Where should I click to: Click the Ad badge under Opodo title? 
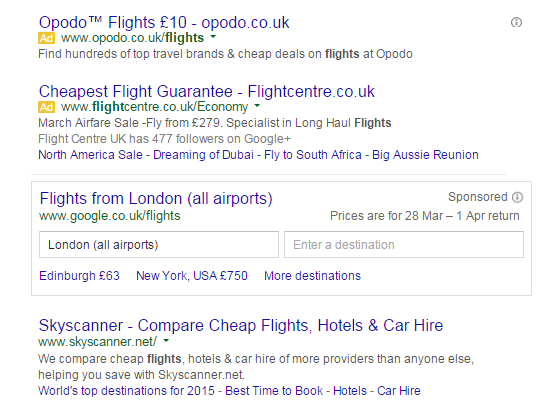46,38
